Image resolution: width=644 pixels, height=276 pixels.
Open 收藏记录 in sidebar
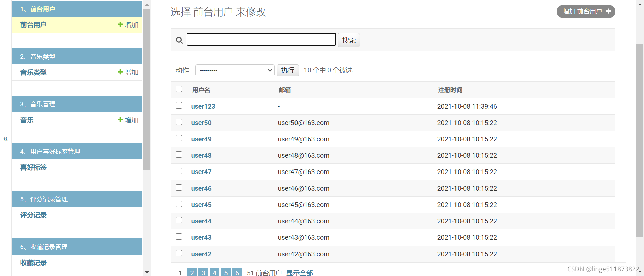33,263
